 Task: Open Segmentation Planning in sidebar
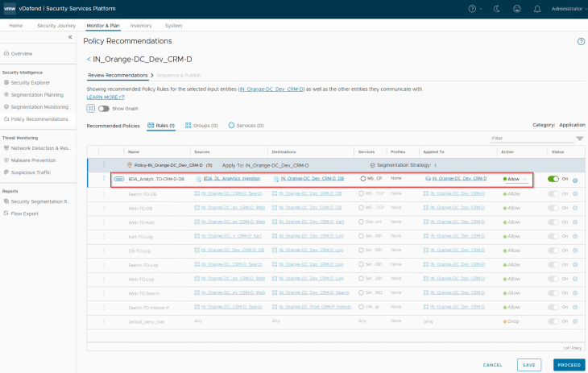click(x=37, y=94)
